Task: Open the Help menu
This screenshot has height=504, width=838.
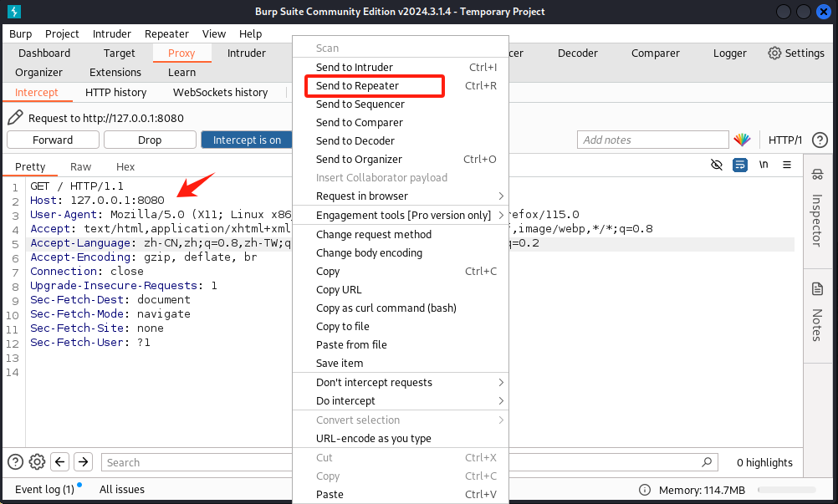Action: point(250,33)
